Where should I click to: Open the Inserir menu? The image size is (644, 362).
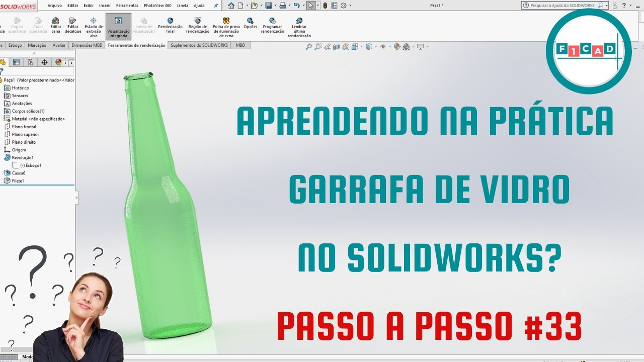click(105, 6)
